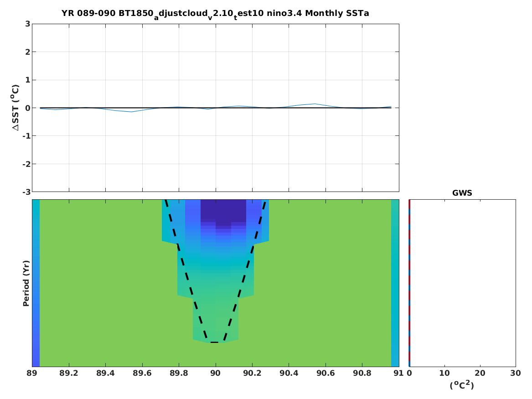Viewport: 532px width, 399px height.
Task: Click x-axis tick label 90.2
Action: 252,373
